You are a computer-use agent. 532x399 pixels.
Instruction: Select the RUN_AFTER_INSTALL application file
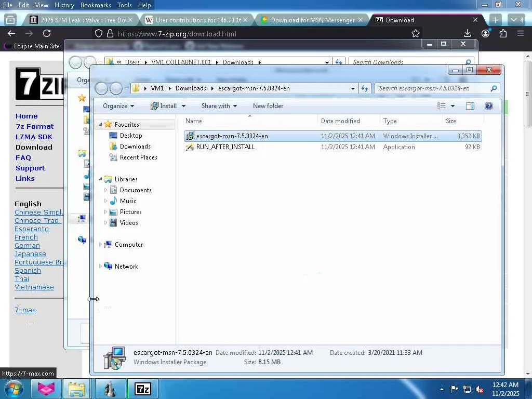[x=333, y=147]
